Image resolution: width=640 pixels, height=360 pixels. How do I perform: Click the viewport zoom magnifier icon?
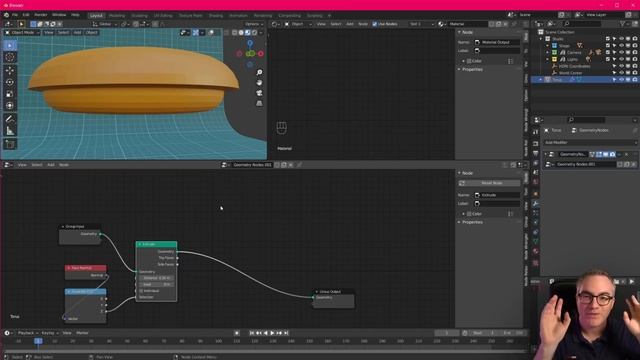[259, 72]
